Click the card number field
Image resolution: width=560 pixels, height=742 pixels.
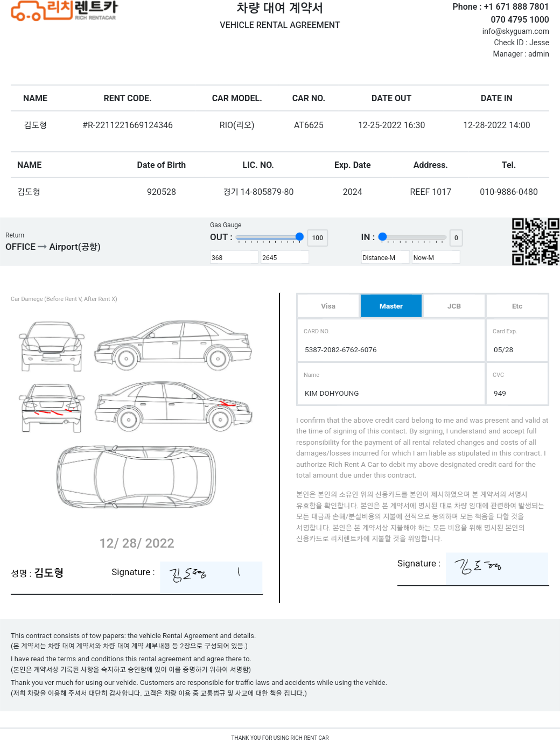pos(391,340)
